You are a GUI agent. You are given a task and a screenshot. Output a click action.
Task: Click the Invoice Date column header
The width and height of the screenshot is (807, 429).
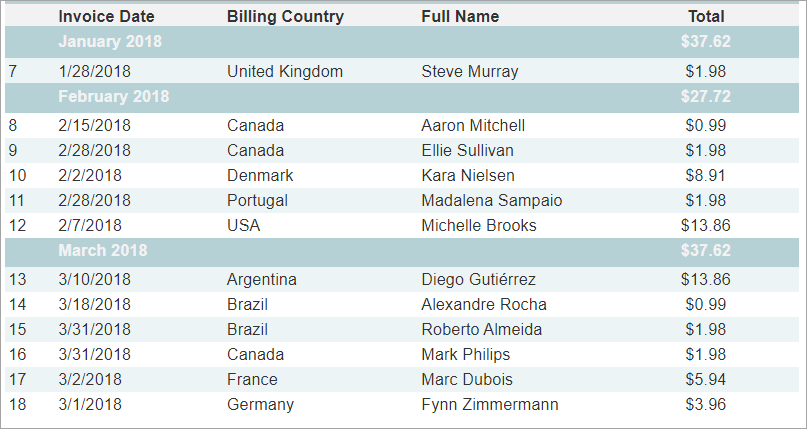click(x=106, y=16)
